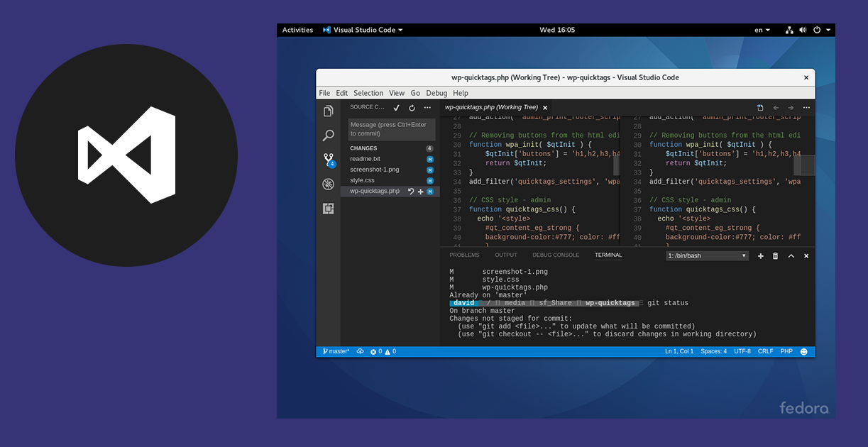
Task: Open the Extensions view in activity bar
Action: (328, 209)
